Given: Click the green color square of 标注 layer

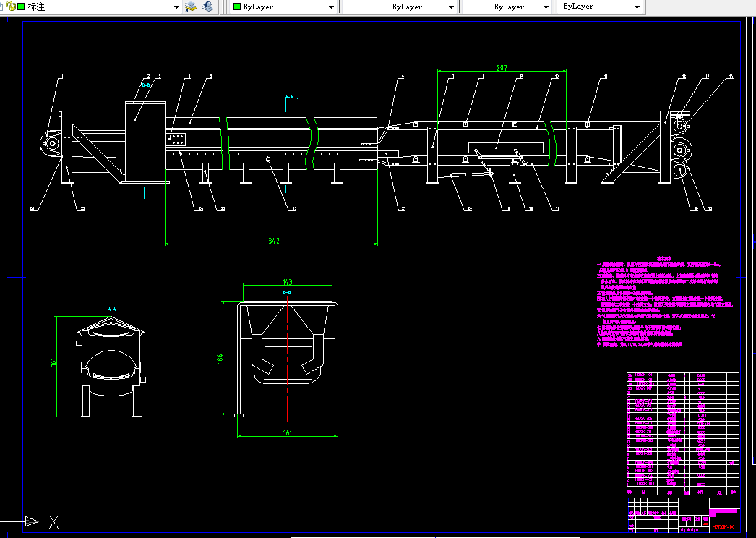Looking at the screenshot, I should [21, 7].
